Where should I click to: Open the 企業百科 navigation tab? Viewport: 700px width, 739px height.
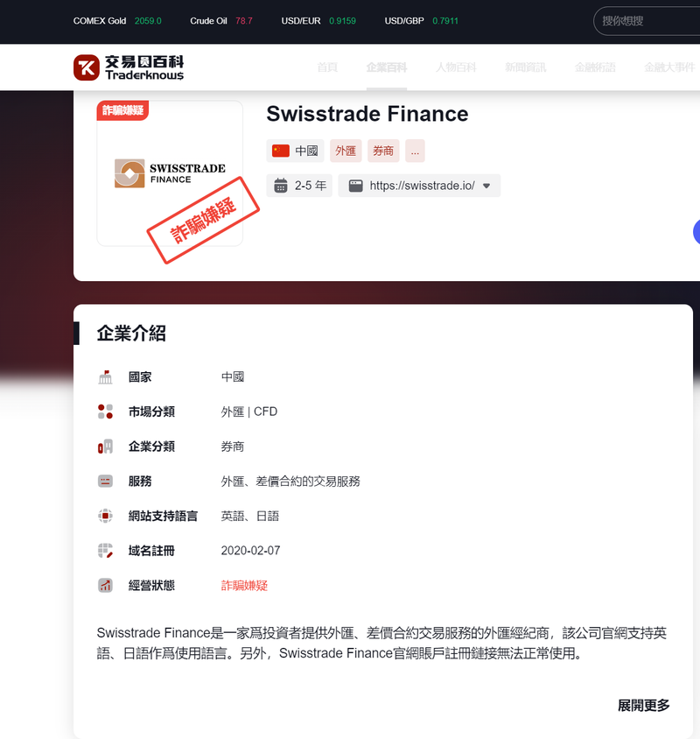(387, 67)
